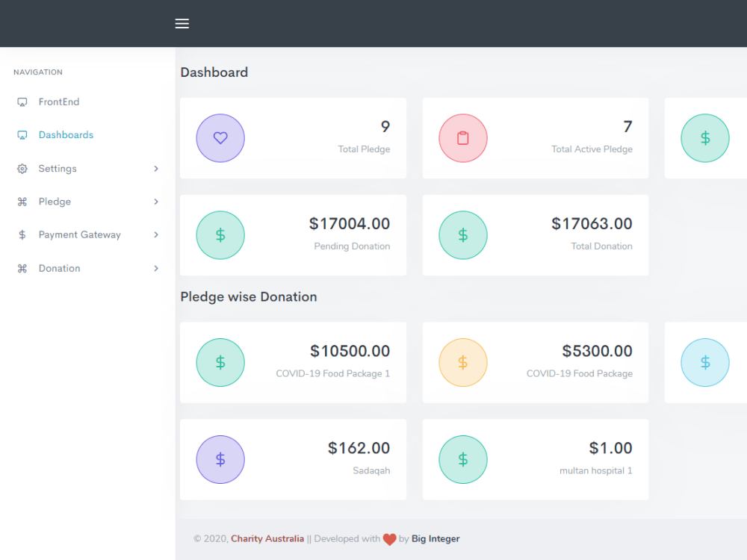Expand the Donation submenu

pos(156,268)
